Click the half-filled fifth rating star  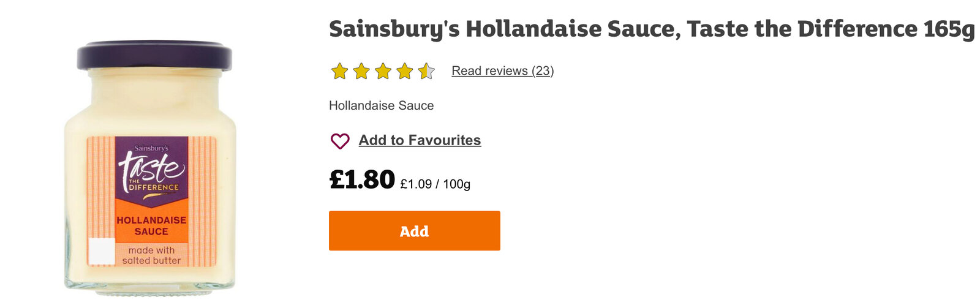pyautogui.click(x=426, y=72)
